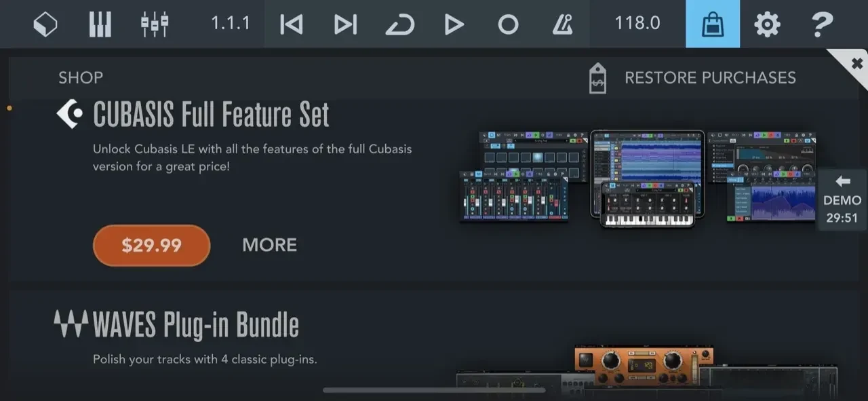Click the Cubasis logo icon
Viewport: 868px width, 401px height.
point(69,114)
